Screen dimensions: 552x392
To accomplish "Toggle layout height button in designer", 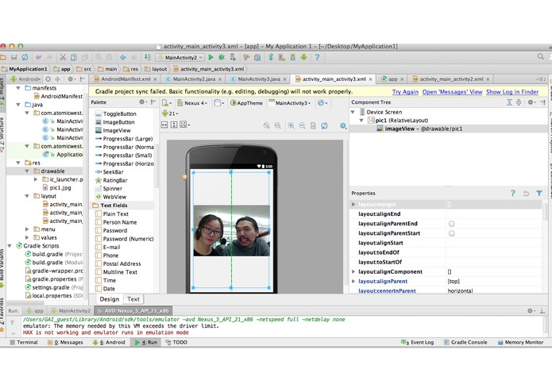I will (174, 125).
